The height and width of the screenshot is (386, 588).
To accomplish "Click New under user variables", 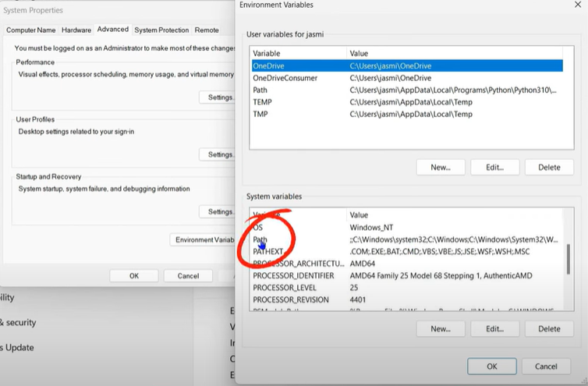I will pos(441,167).
